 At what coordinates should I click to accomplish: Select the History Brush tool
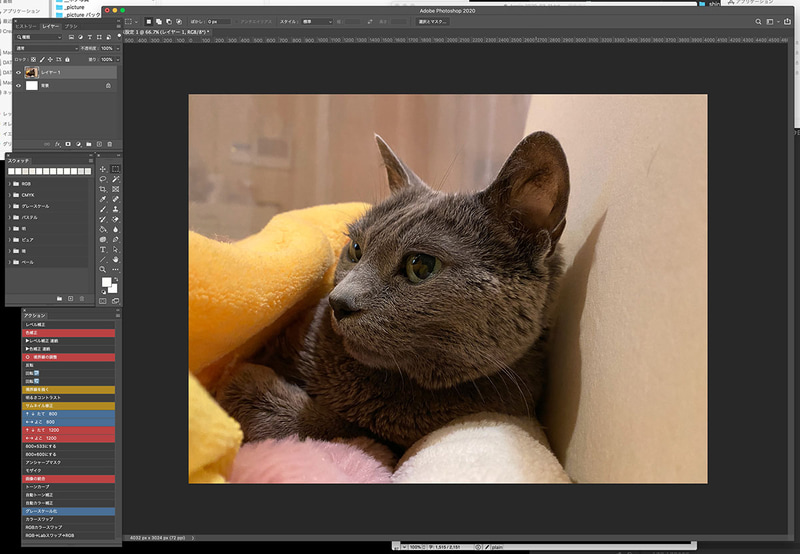click(x=103, y=219)
